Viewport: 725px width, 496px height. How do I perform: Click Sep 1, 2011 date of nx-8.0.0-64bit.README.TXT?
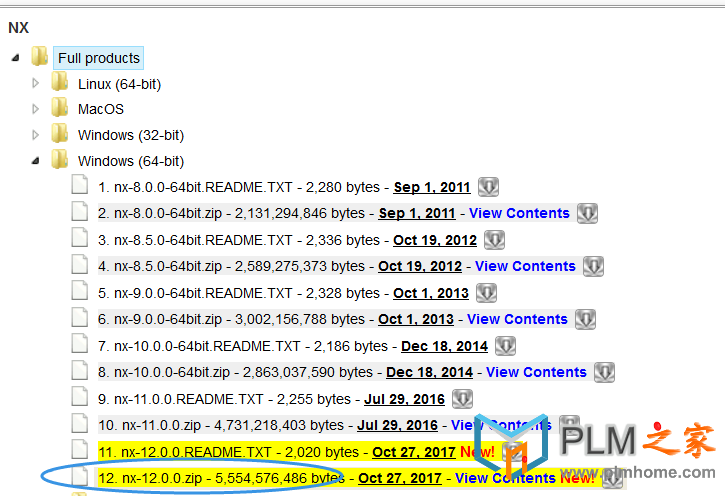[432, 187]
